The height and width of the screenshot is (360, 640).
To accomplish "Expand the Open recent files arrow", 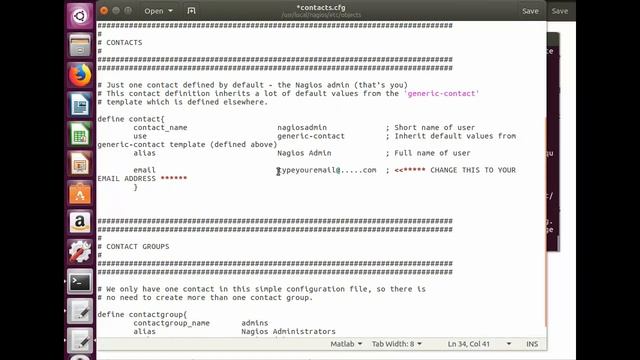I will coord(171,11).
